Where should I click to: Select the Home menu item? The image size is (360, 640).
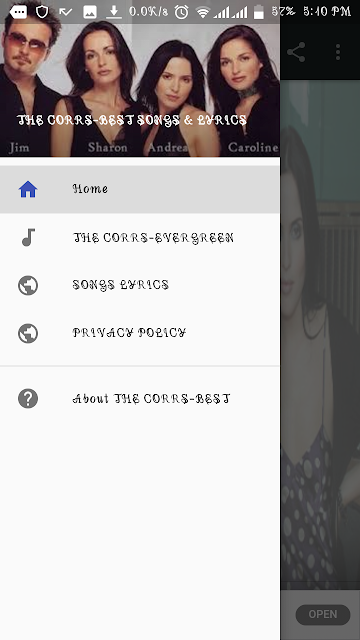[140, 189]
